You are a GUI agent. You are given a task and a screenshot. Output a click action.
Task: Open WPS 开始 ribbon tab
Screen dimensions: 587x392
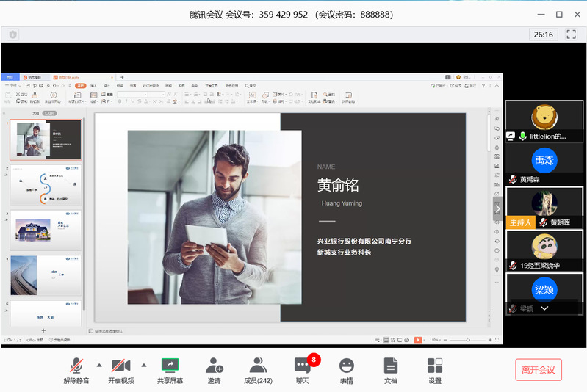pos(81,86)
